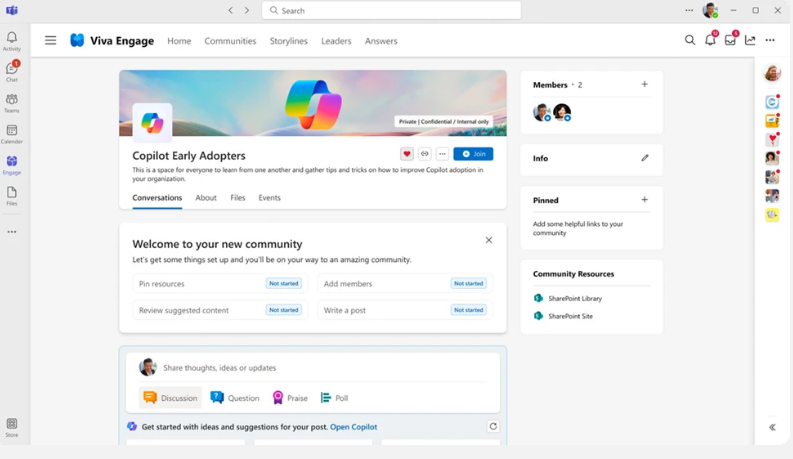Open Calendar in the Teams sidebar

(x=12, y=134)
